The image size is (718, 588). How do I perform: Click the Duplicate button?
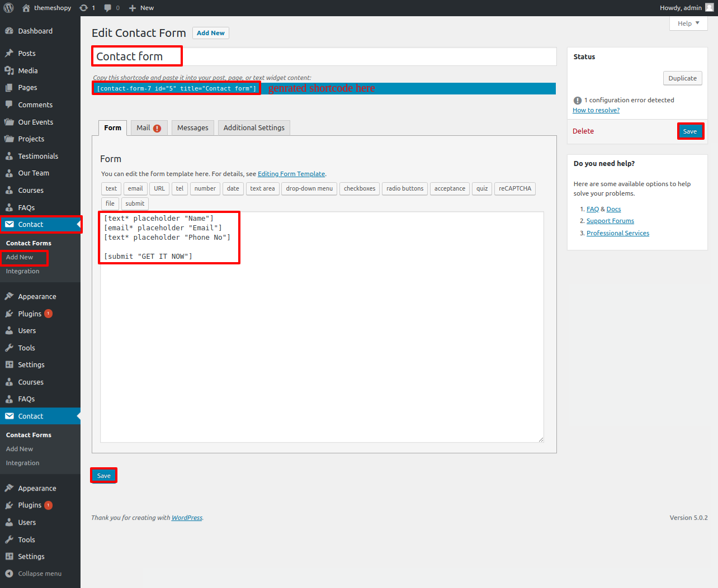click(x=682, y=78)
